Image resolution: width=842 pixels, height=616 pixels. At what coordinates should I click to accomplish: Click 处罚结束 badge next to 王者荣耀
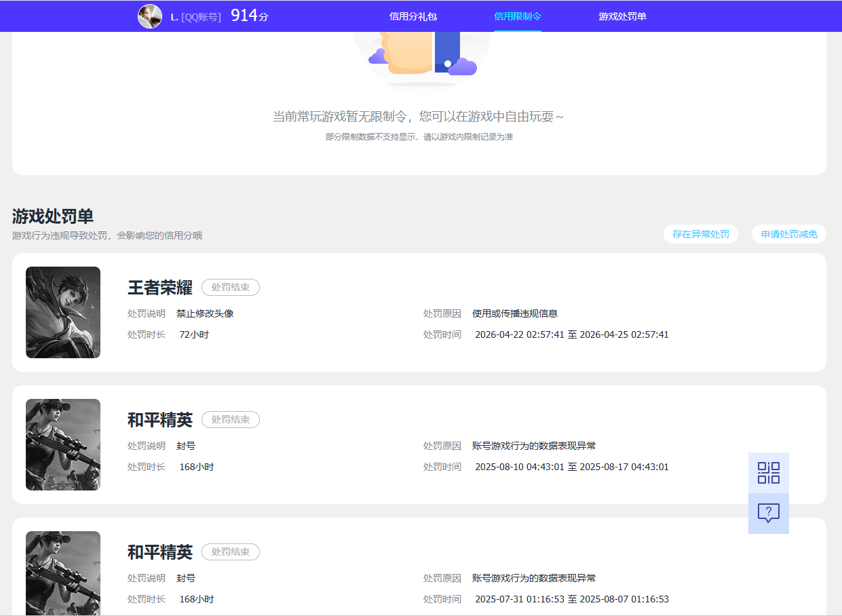click(231, 288)
